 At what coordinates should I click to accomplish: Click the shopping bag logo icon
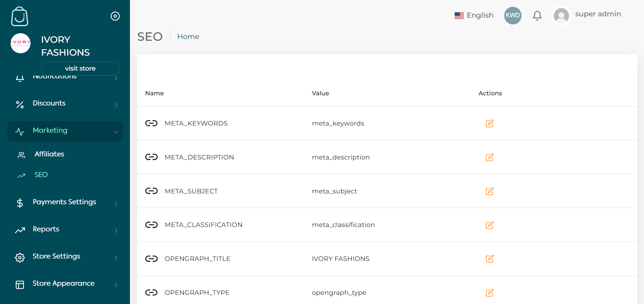click(x=20, y=16)
